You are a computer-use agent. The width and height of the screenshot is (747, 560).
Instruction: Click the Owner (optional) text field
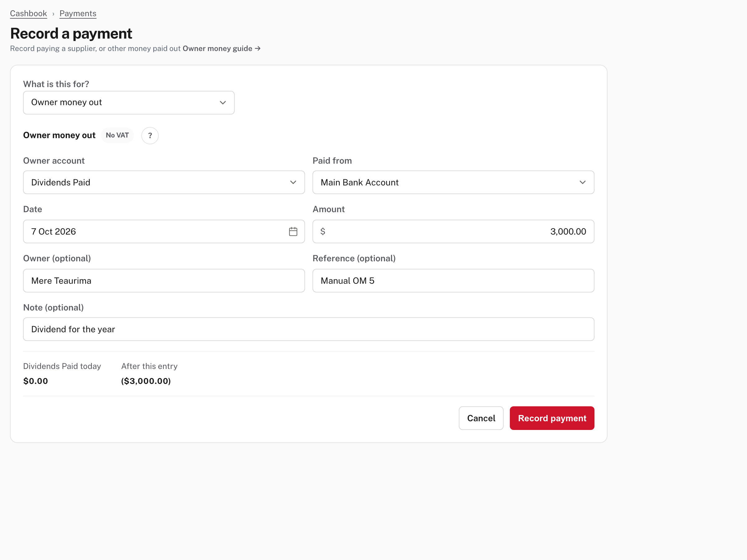click(x=164, y=281)
